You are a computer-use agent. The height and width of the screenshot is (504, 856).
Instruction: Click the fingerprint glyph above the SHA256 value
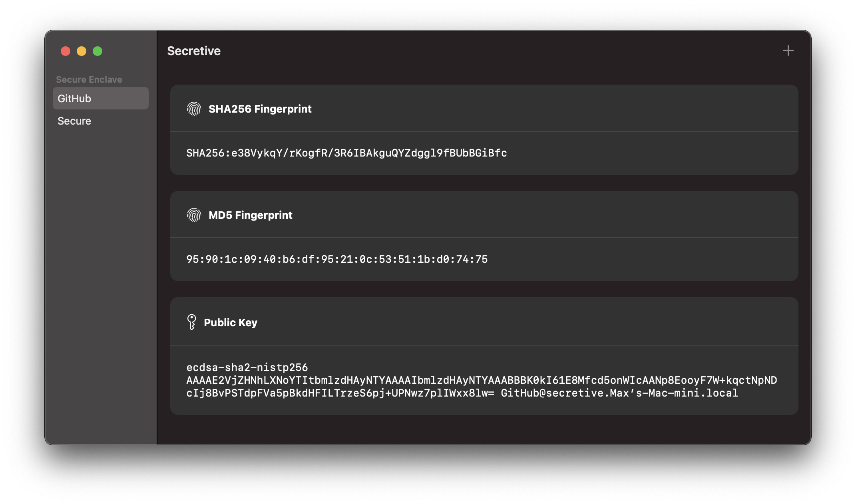tap(194, 108)
